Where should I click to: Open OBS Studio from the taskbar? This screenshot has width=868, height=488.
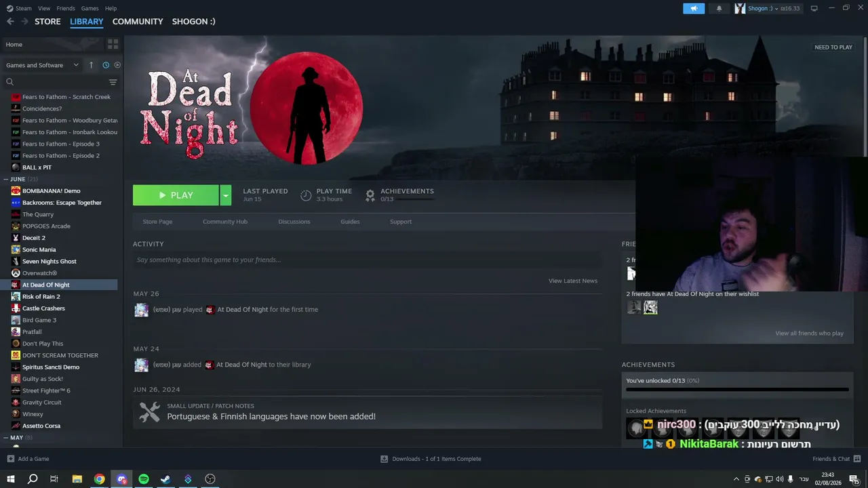tap(210, 479)
